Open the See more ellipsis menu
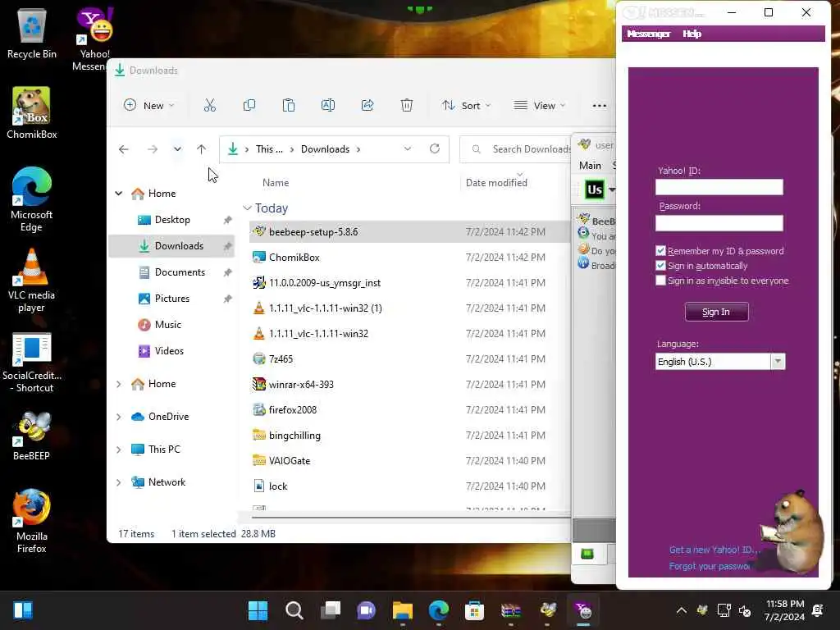Screen dimensions: 840x630 point(600,106)
